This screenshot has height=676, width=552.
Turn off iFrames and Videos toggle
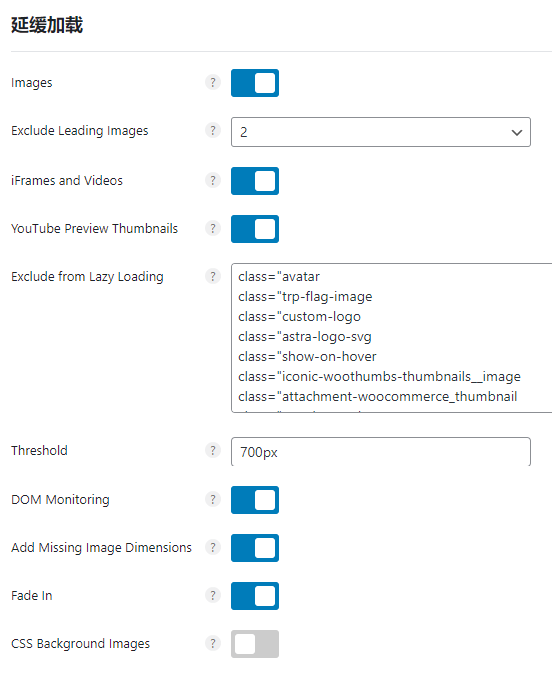[x=255, y=181]
